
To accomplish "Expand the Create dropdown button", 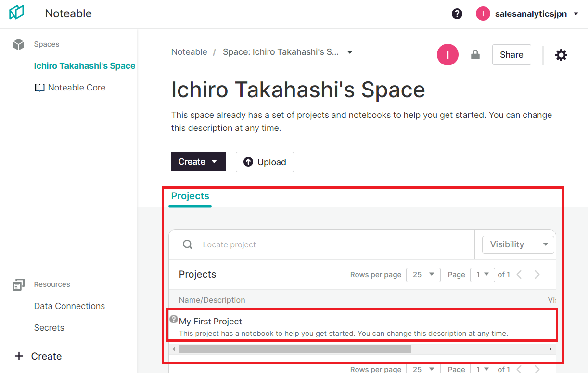I will (198, 162).
